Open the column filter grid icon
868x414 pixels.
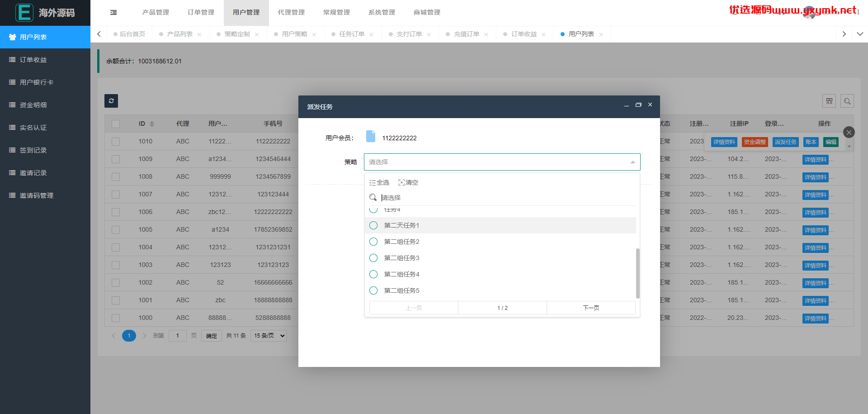[x=829, y=101]
